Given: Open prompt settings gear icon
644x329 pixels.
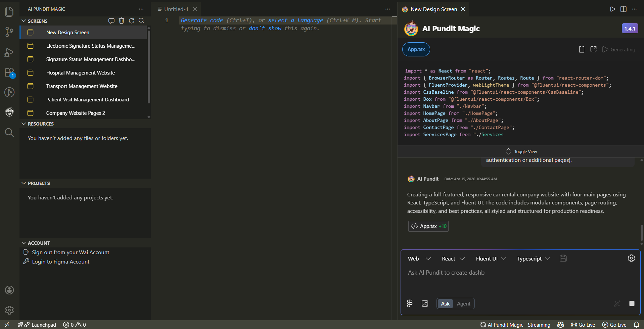Looking at the screenshot, I should click(x=631, y=258).
